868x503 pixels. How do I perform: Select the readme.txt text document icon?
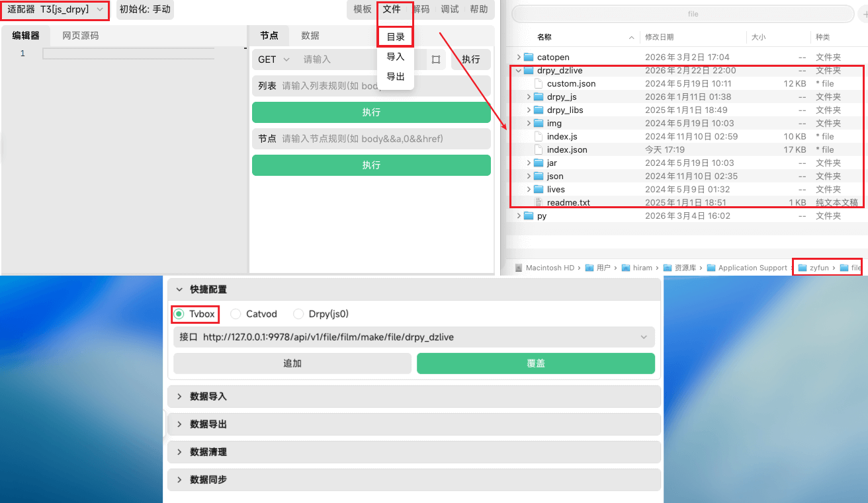(x=537, y=202)
